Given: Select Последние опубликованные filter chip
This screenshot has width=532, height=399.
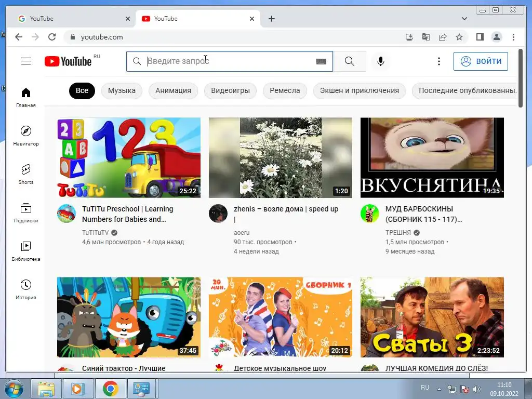Looking at the screenshot, I should (465, 90).
